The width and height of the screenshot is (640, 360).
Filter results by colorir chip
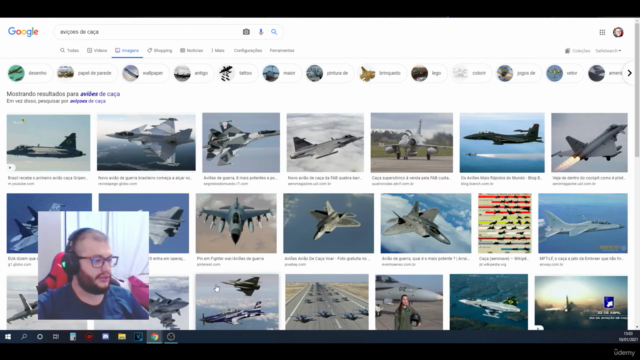tap(471, 73)
